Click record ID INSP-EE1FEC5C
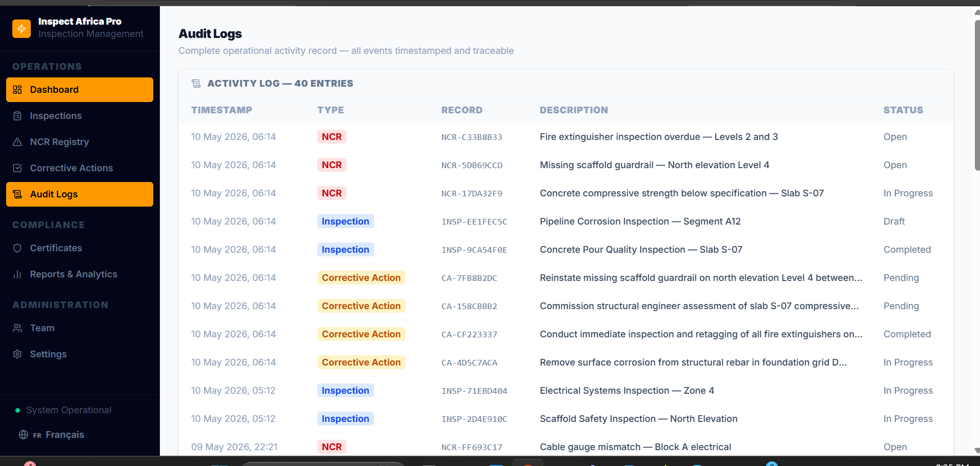980x466 pixels. point(474,222)
